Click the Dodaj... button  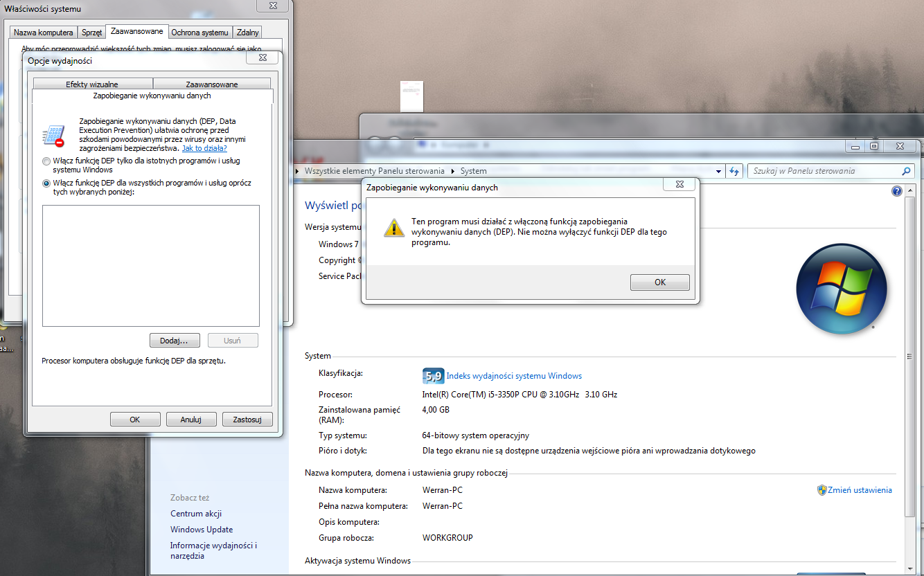point(175,341)
